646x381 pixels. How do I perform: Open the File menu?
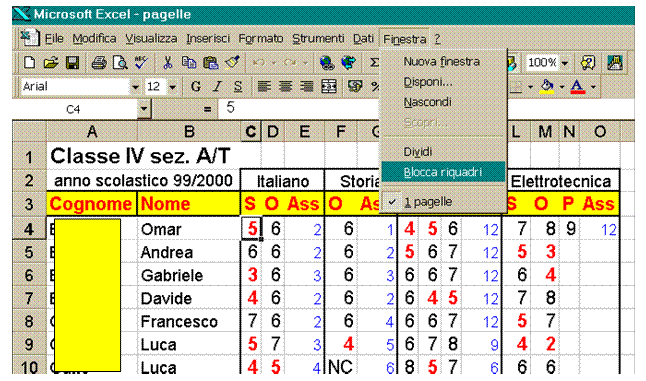(x=54, y=39)
